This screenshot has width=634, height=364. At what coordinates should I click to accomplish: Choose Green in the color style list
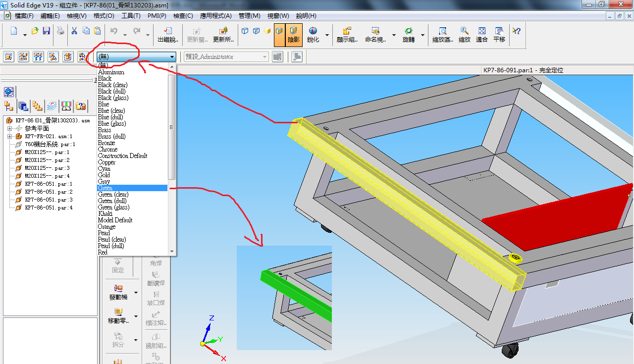pyautogui.click(x=132, y=188)
